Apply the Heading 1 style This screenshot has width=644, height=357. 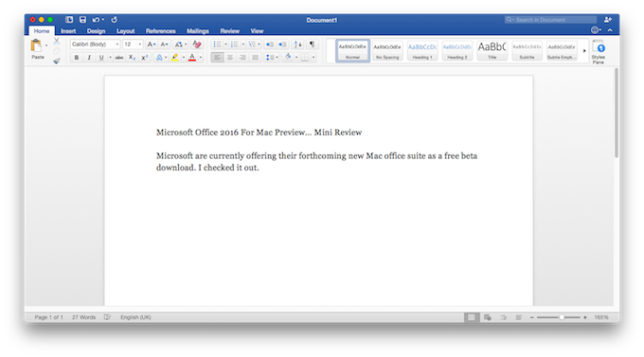422,50
